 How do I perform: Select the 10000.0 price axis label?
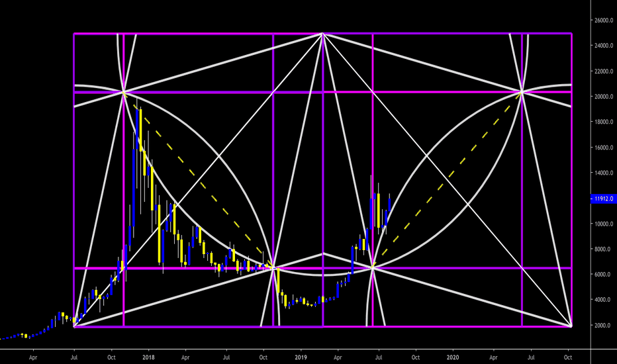point(604,224)
